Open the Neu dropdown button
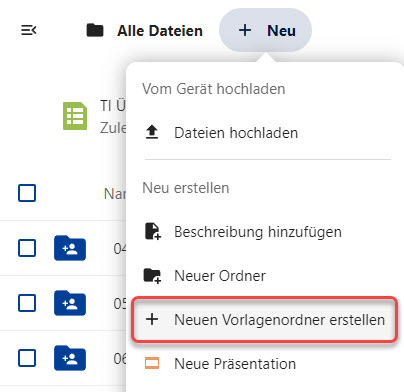The image size is (404, 392). (x=265, y=30)
